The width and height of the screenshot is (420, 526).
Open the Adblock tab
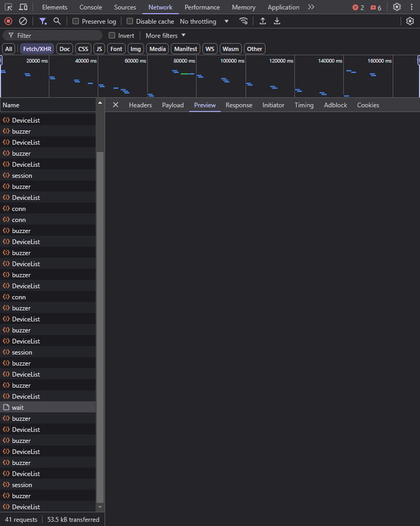click(335, 105)
